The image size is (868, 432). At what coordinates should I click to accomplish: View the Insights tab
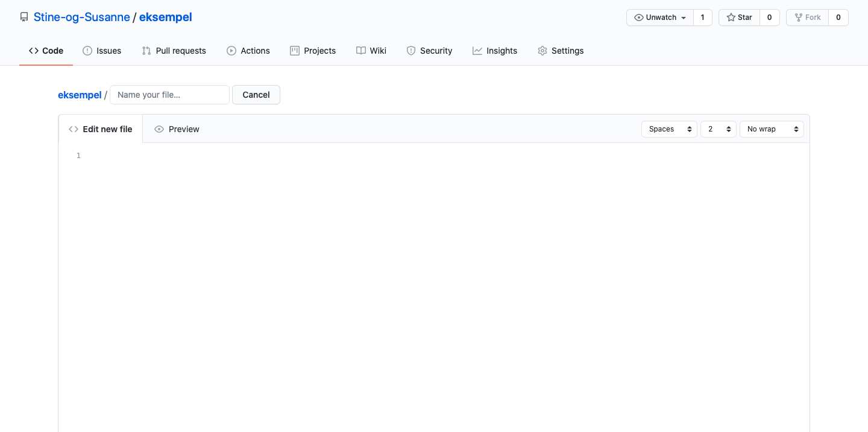pos(495,51)
